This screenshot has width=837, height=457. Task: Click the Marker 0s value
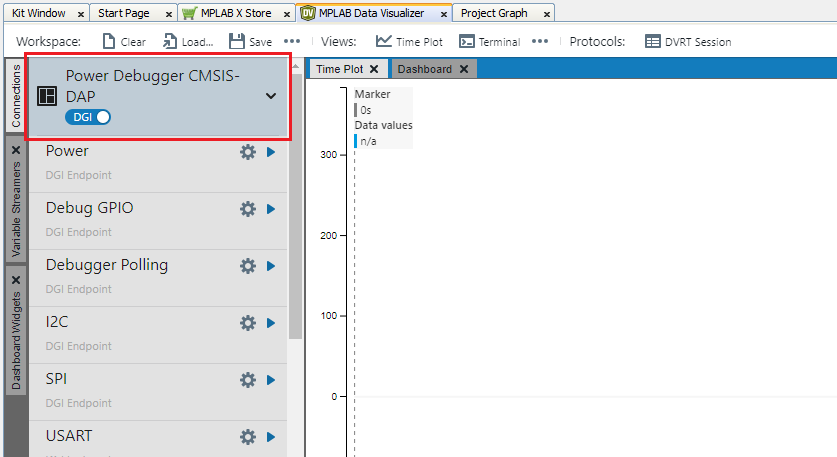(x=366, y=110)
